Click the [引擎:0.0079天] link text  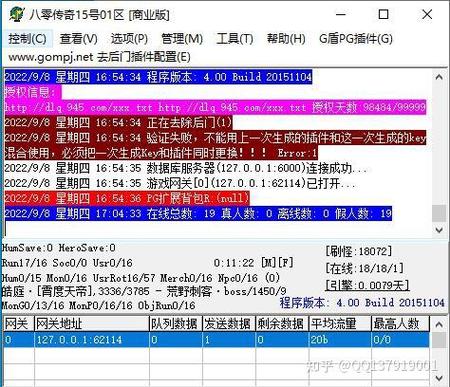pyautogui.click(x=367, y=285)
